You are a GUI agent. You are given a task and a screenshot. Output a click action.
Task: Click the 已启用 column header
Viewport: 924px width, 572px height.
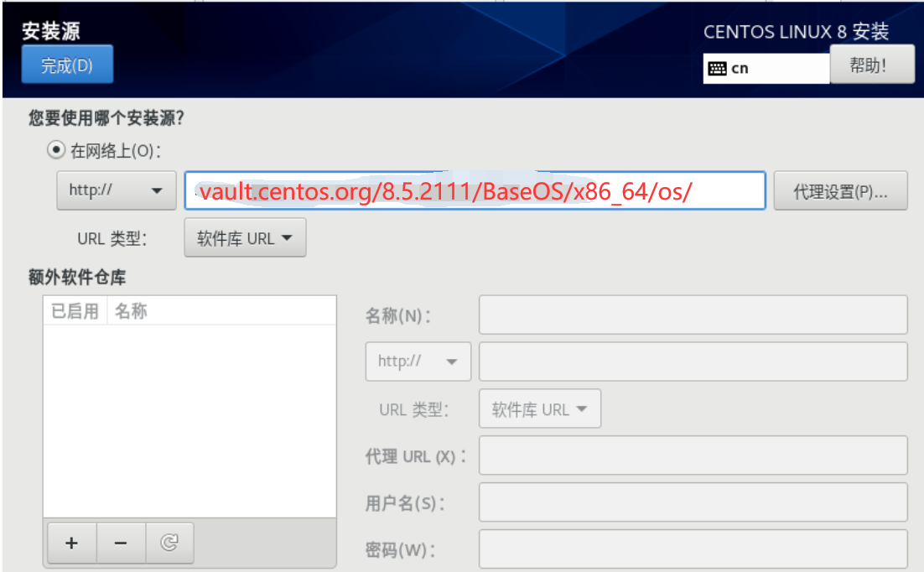75,311
